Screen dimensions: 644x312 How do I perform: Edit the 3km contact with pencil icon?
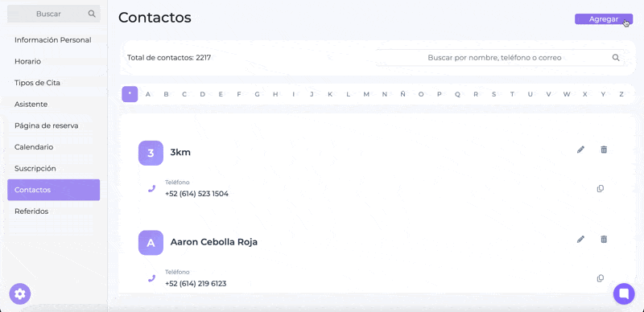[580, 150]
